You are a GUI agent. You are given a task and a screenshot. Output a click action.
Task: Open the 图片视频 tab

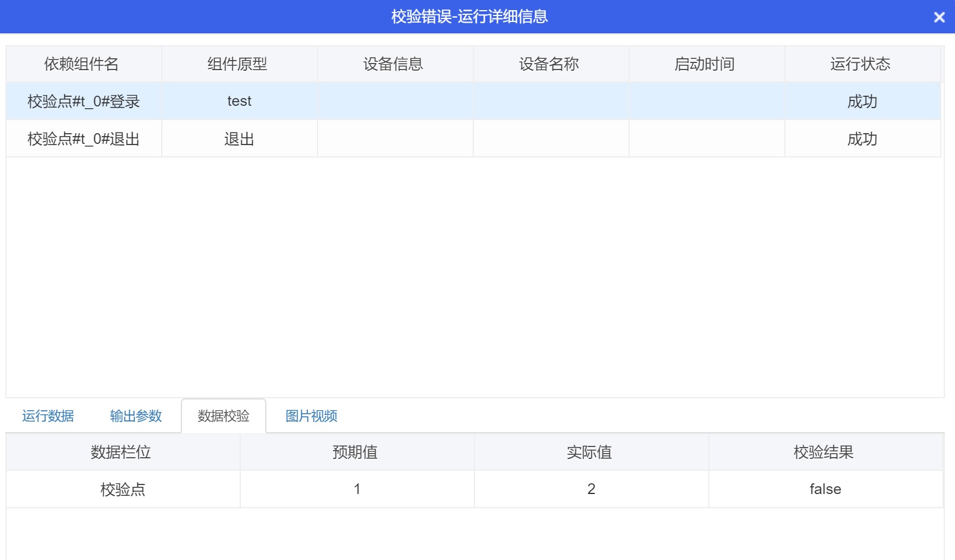coord(311,416)
